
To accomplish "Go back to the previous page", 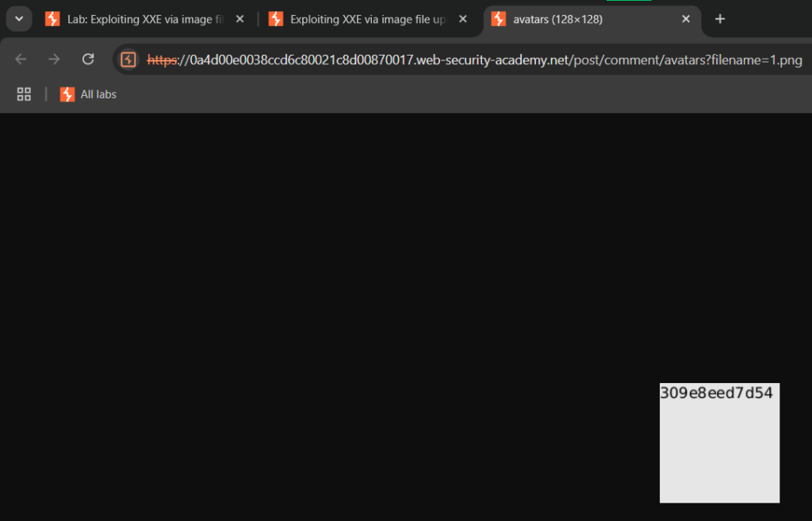I will [x=21, y=59].
